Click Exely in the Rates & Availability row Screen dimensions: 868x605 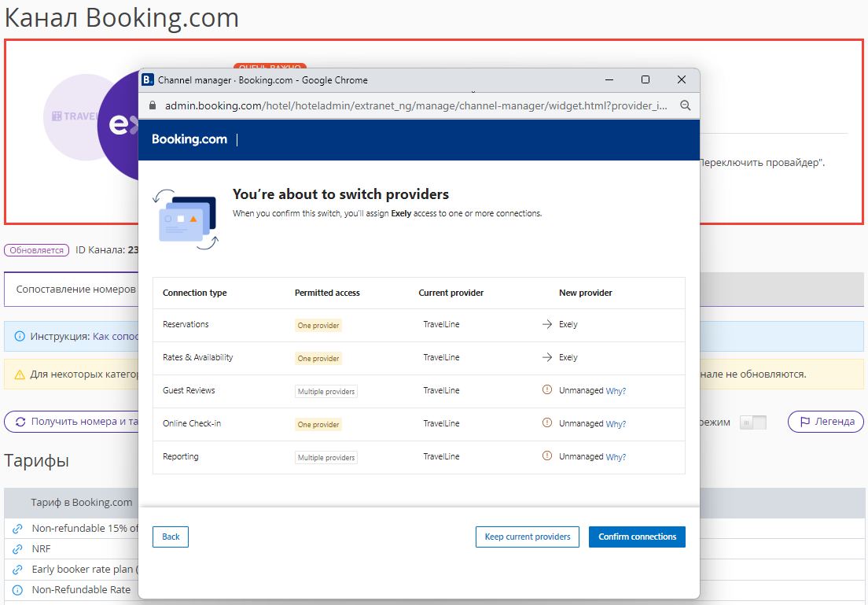568,357
